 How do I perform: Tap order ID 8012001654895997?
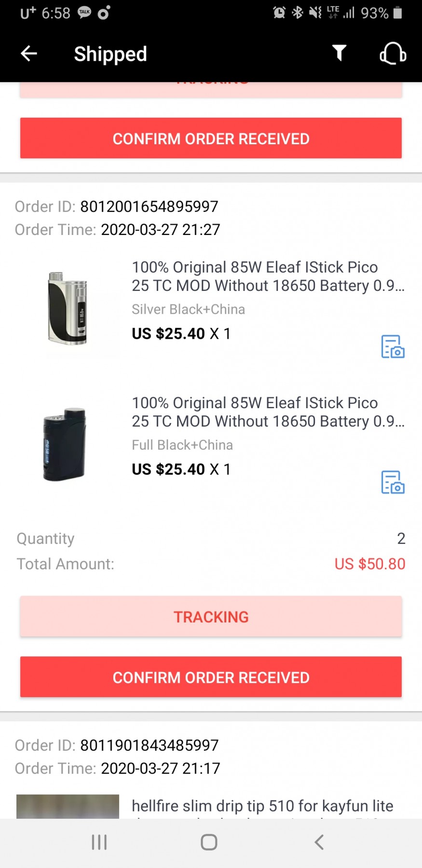[149, 207]
